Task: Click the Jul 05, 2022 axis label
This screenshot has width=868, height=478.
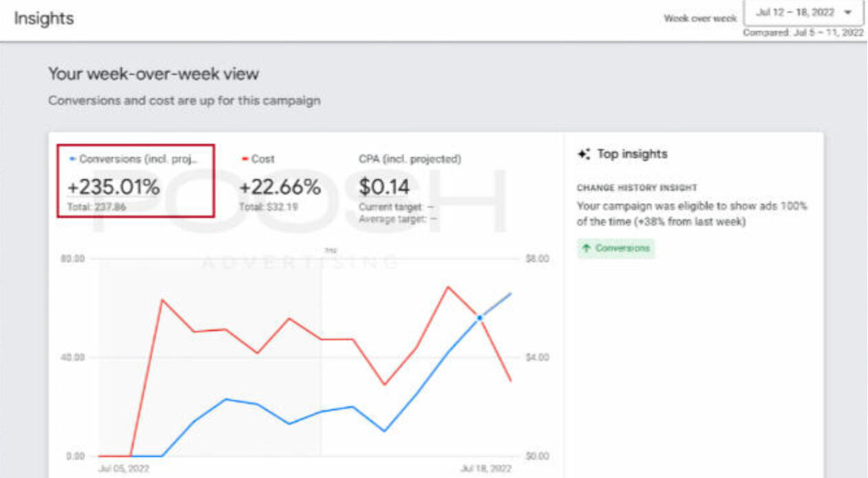Action: (x=124, y=468)
